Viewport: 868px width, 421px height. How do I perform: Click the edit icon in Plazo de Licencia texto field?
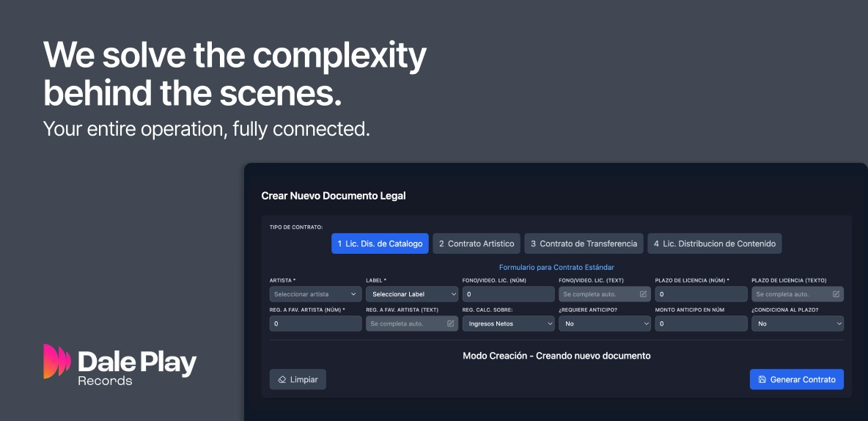click(x=836, y=294)
